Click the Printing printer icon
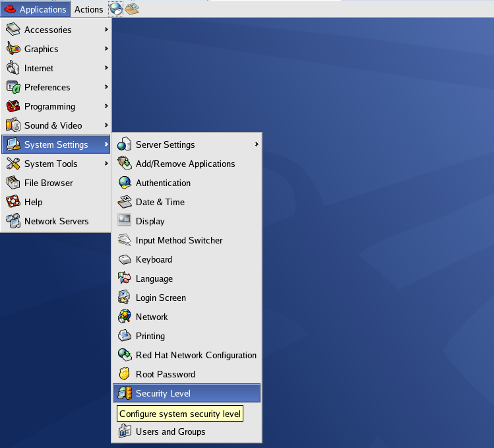494x448 pixels. tap(125, 336)
